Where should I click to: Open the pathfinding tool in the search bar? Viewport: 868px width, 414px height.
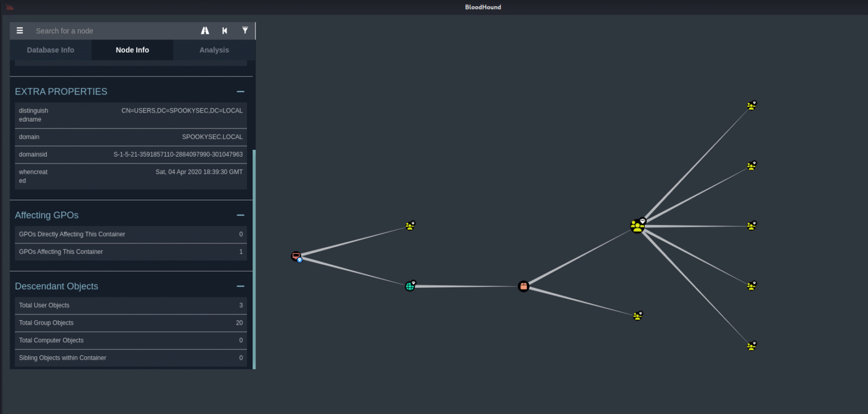205,31
